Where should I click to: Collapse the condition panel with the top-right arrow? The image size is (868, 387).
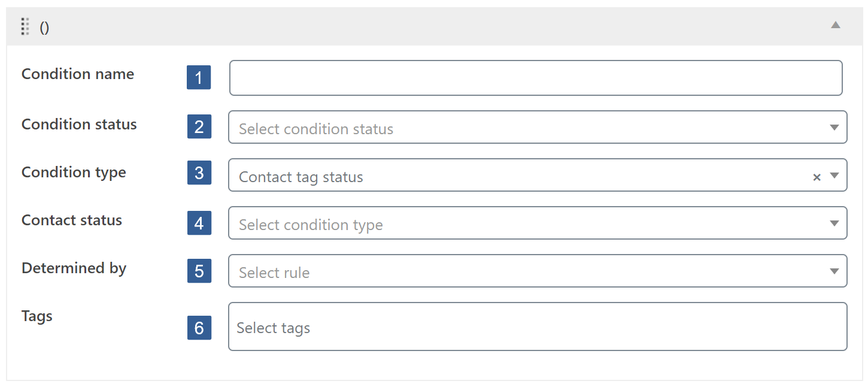click(x=836, y=26)
